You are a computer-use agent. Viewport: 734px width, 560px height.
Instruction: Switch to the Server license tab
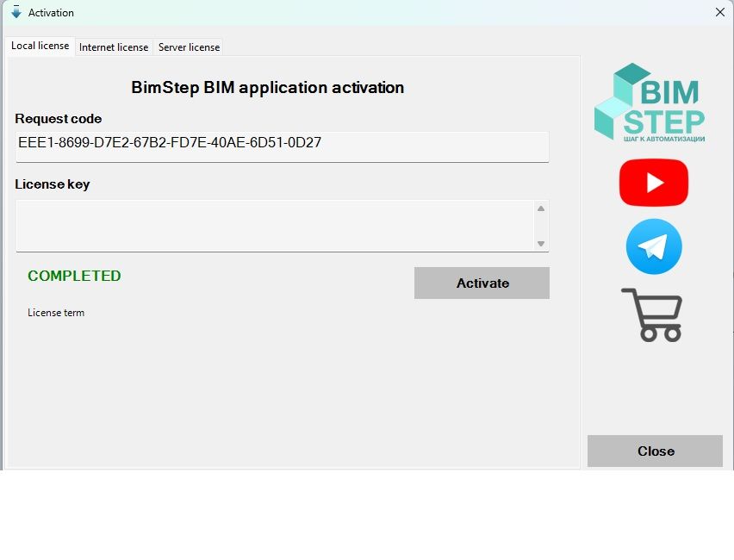point(189,47)
